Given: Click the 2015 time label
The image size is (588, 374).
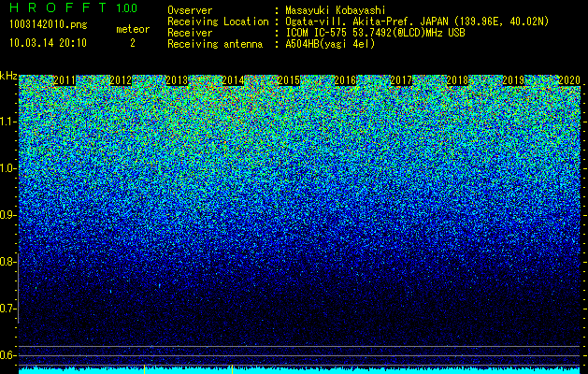Looking at the screenshot, I should [289, 80].
